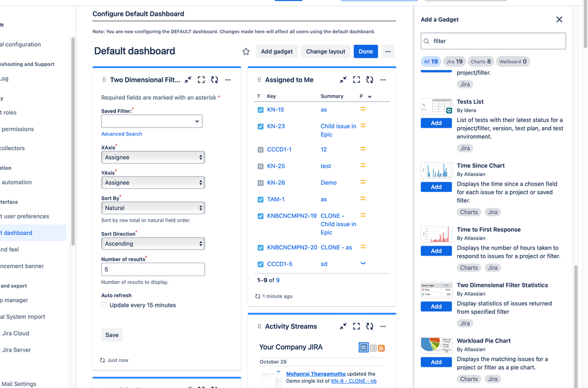Maximize the Assigned to Me gadget
This screenshot has width=588, height=388.
[356, 79]
